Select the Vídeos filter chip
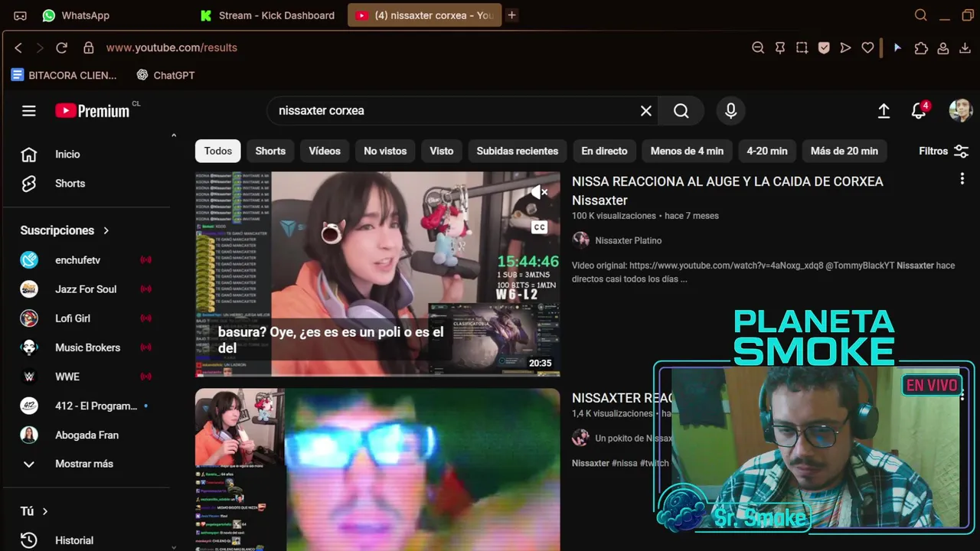The height and width of the screenshot is (551, 980). [x=325, y=151]
